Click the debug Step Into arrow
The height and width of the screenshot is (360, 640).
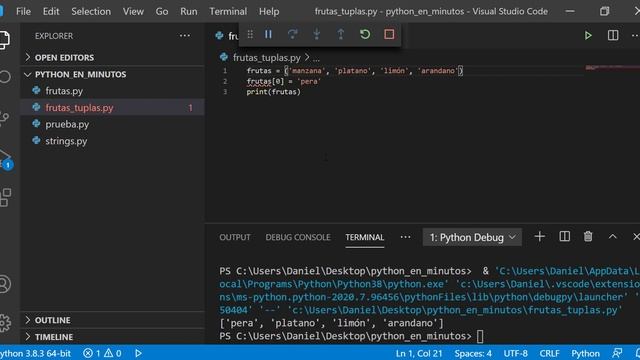316,34
